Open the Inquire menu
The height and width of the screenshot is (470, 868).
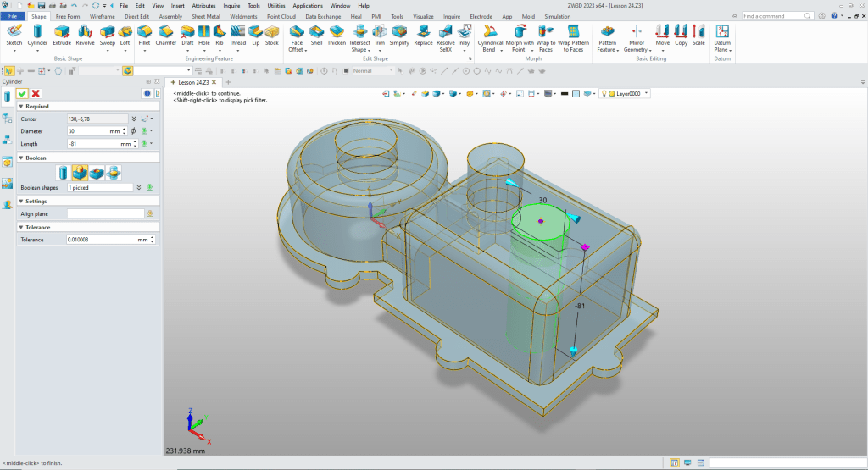[x=231, y=5]
